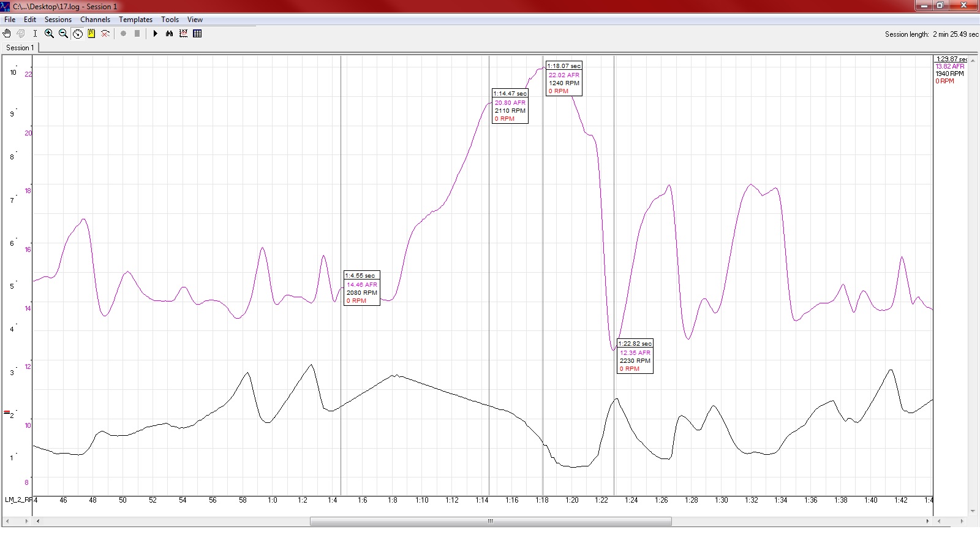The height and width of the screenshot is (540, 980).
Task: Click the 1:18.07 sec data marker label
Action: 563,66
